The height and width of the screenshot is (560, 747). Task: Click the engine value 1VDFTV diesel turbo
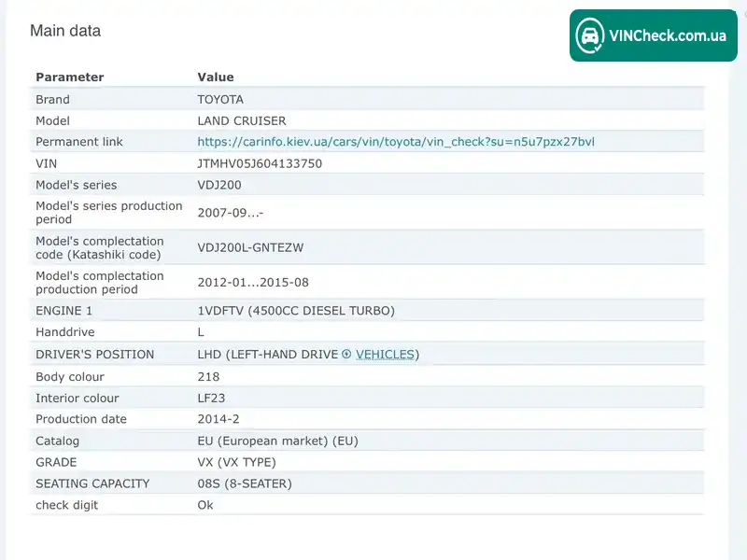(296, 311)
